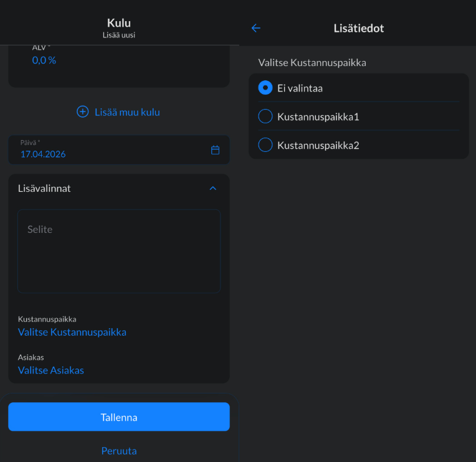
Task: Open the calendar icon in the Päivä field
Action: pos(215,150)
